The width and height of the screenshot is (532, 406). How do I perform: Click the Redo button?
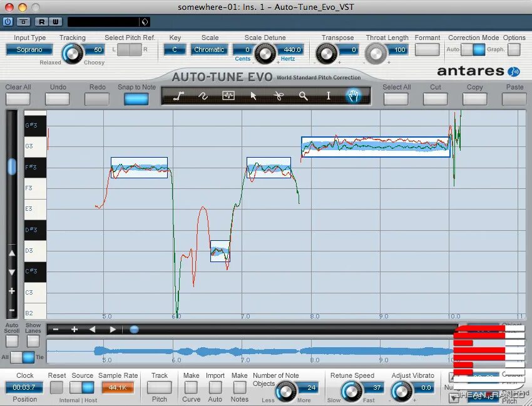tap(96, 99)
